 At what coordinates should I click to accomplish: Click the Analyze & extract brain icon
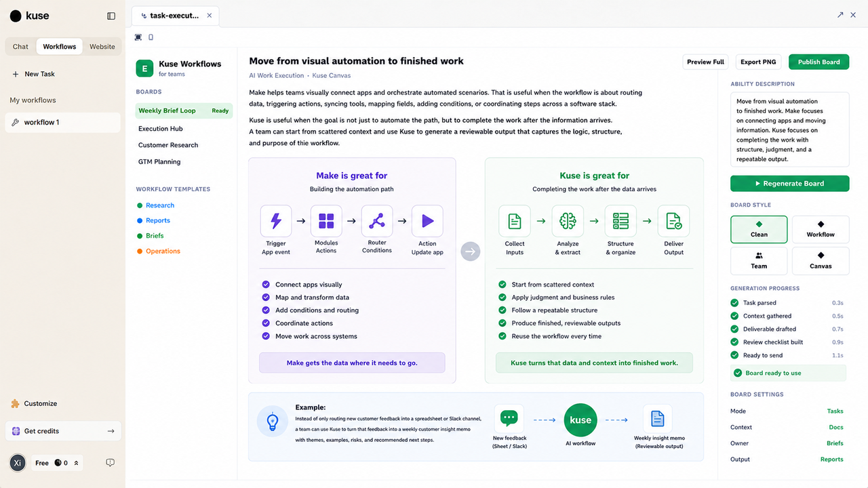tap(568, 221)
